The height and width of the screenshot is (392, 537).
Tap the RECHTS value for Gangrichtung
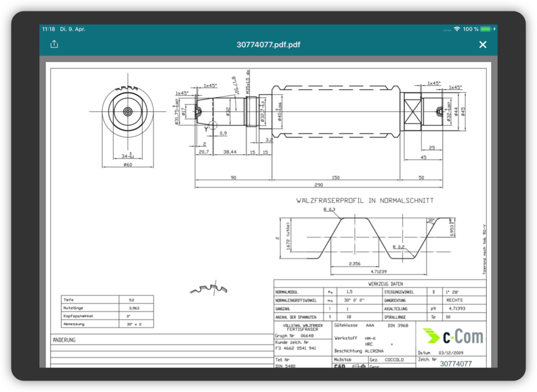coord(454,300)
